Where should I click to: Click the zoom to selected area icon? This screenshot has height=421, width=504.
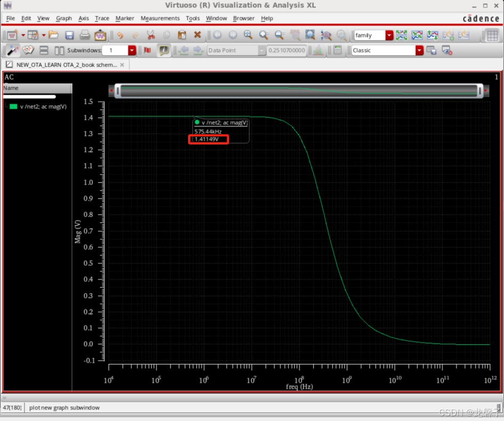click(x=310, y=35)
